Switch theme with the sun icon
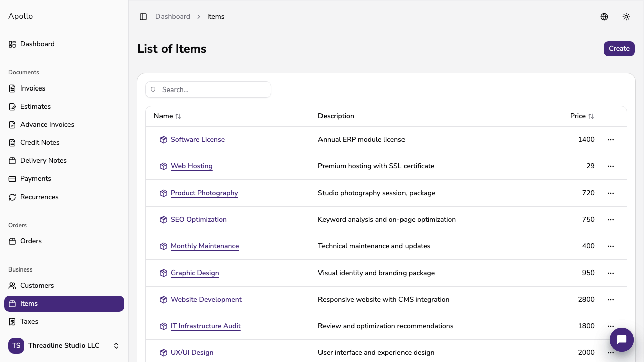This screenshot has height=362, width=644. [626, 17]
